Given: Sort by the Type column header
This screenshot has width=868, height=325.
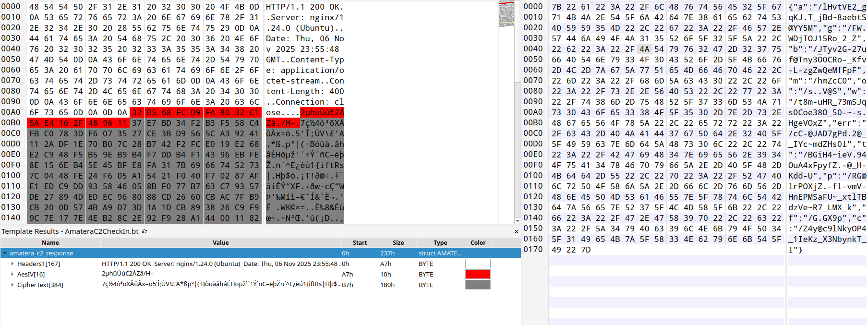Looking at the screenshot, I should click(x=440, y=242).
